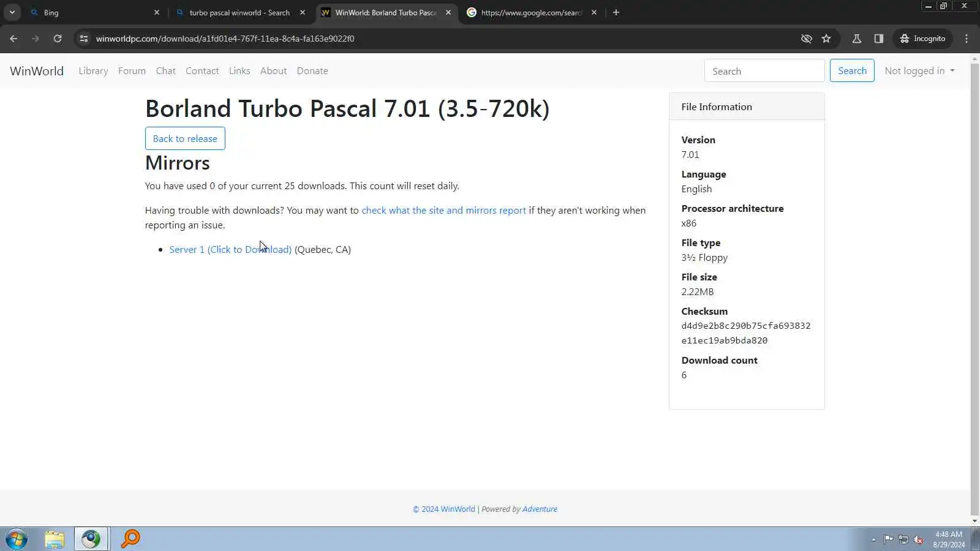Open the Links page
This screenshot has width=980, height=551.
click(239, 71)
